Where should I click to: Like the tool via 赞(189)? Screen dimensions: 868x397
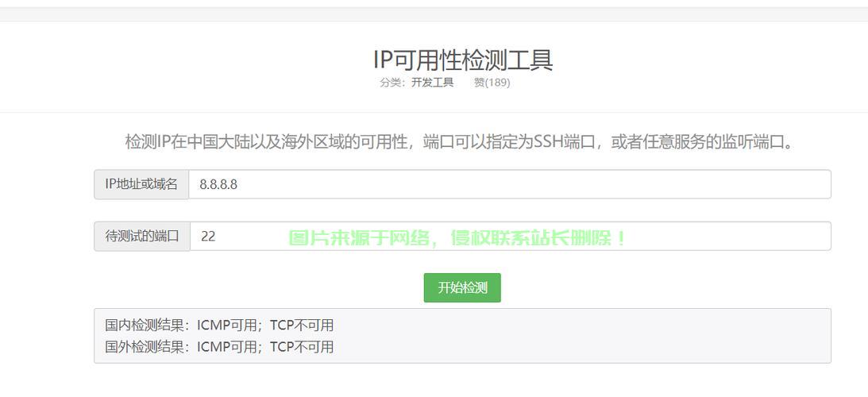tap(492, 83)
